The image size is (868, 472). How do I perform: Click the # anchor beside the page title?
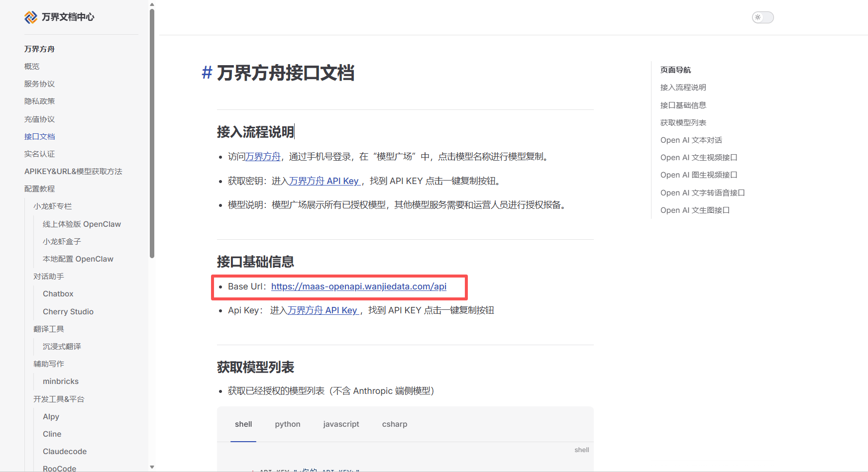pos(207,73)
